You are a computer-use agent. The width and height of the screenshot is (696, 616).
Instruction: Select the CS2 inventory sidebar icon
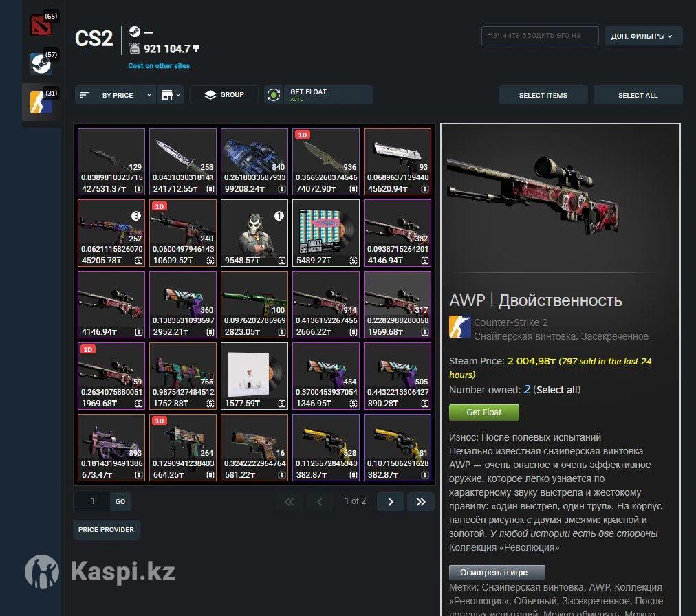tap(41, 102)
